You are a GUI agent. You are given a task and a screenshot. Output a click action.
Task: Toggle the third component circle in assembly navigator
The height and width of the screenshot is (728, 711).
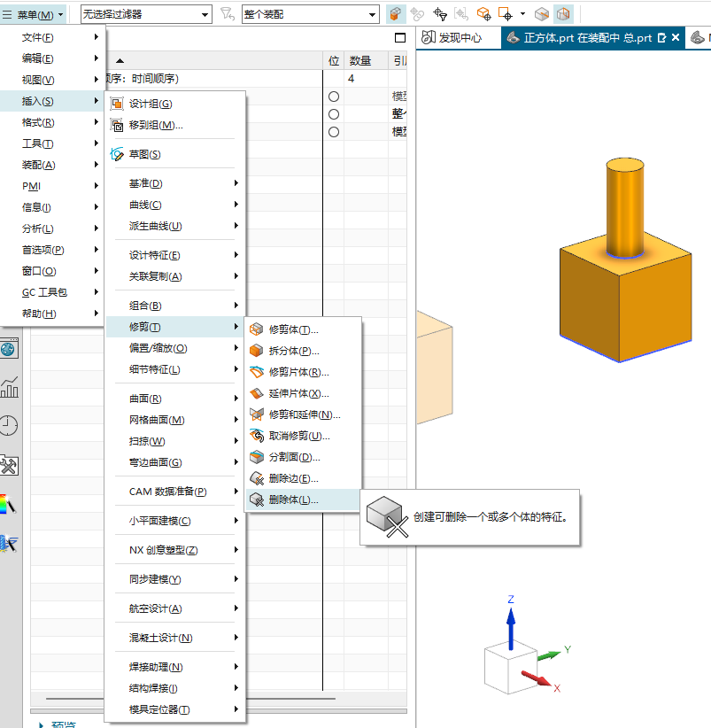click(334, 133)
